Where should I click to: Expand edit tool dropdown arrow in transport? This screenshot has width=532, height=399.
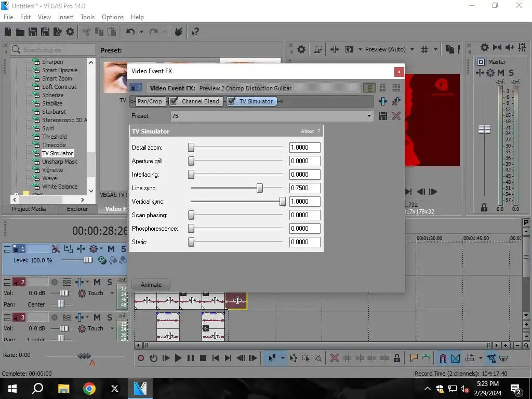pyautogui.click(x=283, y=358)
